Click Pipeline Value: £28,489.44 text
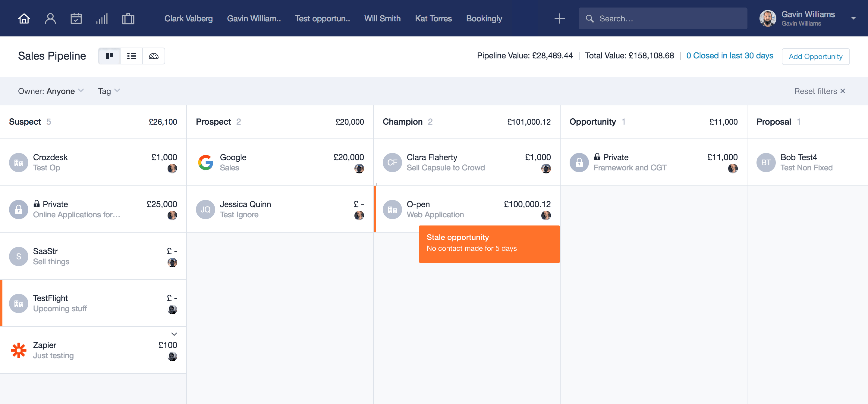The width and height of the screenshot is (868, 404). 525,56
